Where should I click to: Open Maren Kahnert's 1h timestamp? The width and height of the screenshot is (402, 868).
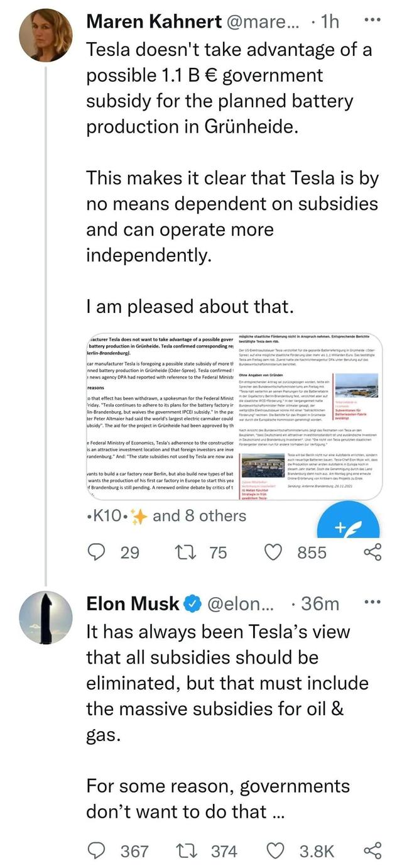pyautogui.click(x=330, y=22)
